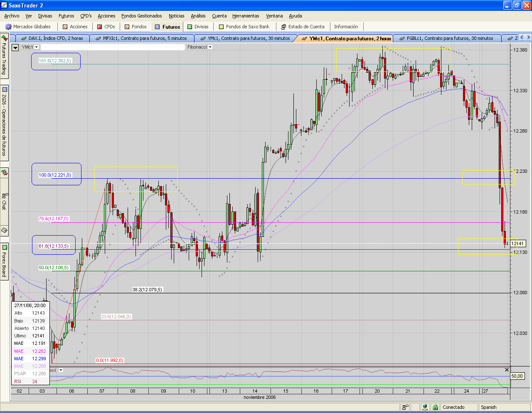Image resolution: width=532 pixels, height=413 pixels.
Task: Select the 76.4 Fibonacci level label
Action: pos(54,219)
